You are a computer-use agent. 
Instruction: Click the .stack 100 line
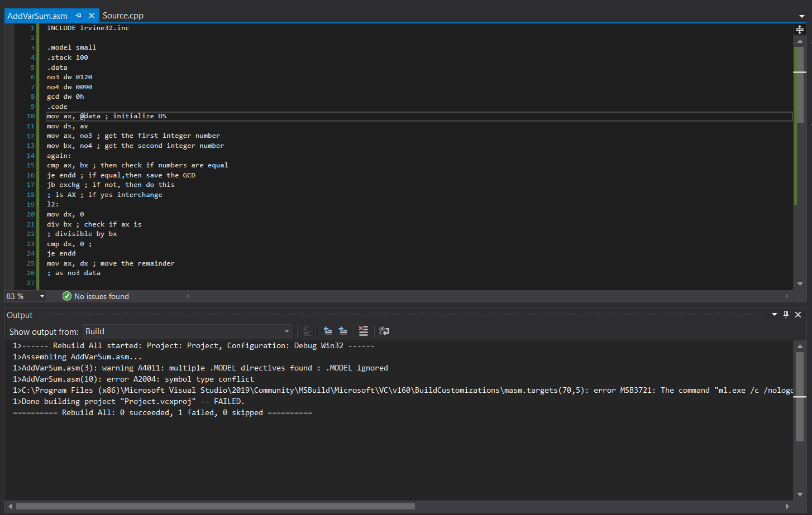tap(68, 57)
